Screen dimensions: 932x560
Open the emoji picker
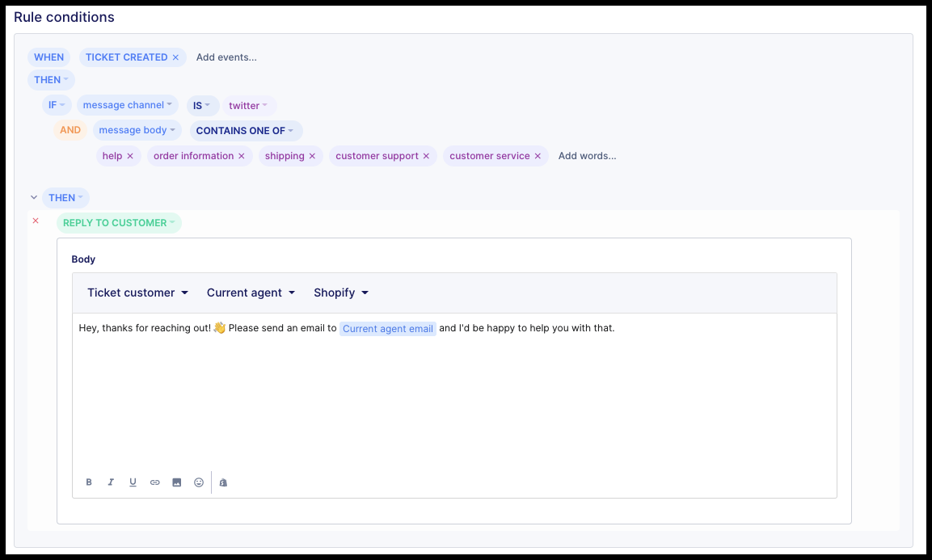[199, 482]
